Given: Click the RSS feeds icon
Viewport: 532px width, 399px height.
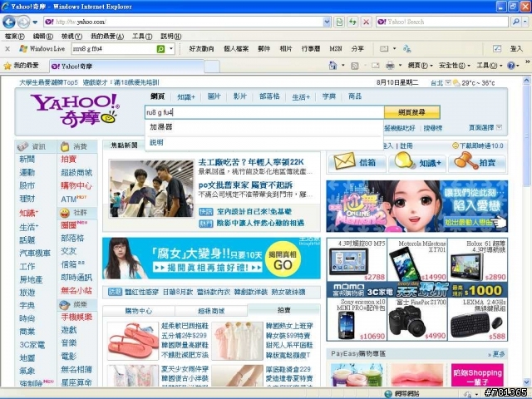Looking at the screenshot, I should click(x=355, y=66).
